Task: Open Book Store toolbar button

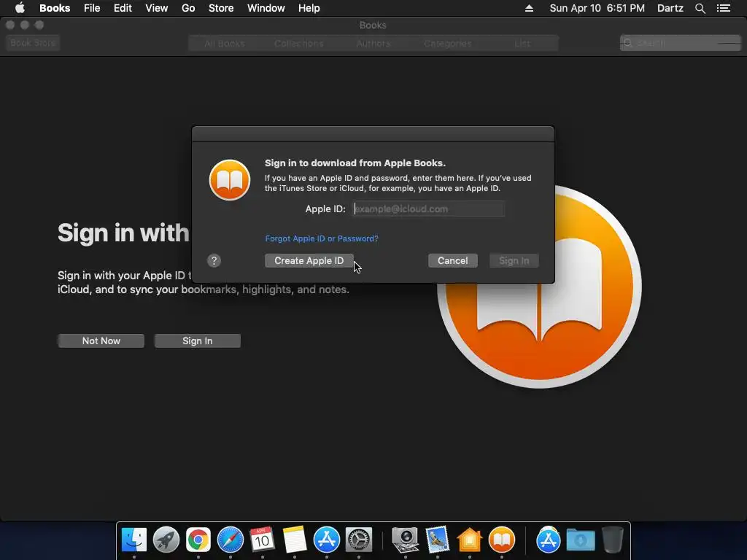Action: (33, 43)
